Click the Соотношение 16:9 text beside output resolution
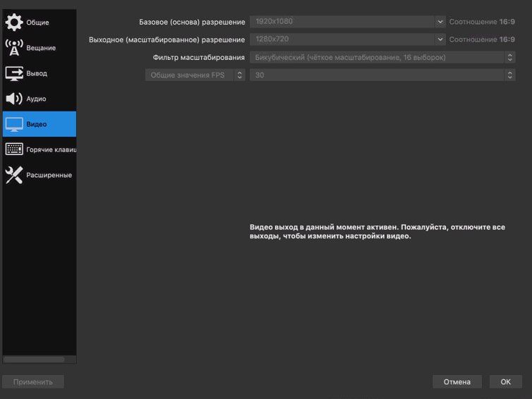The width and height of the screenshot is (532, 399). [x=482, y=39]
